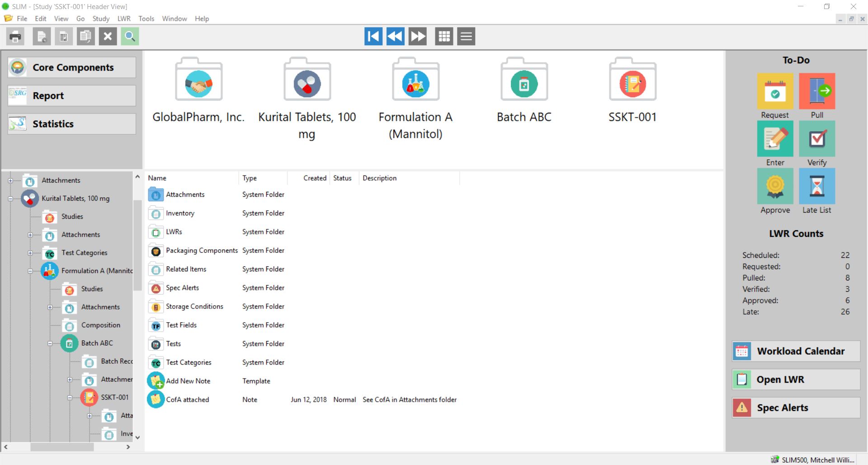Open the Kurital Tablets, 100 mg folder

click(x=307, y=79)
